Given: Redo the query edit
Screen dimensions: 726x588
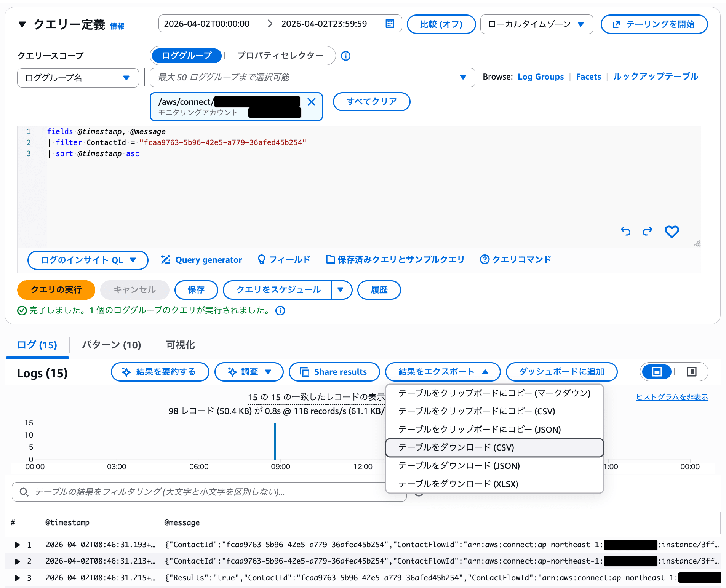Looking at the screenshot, I should click(648, 231).
